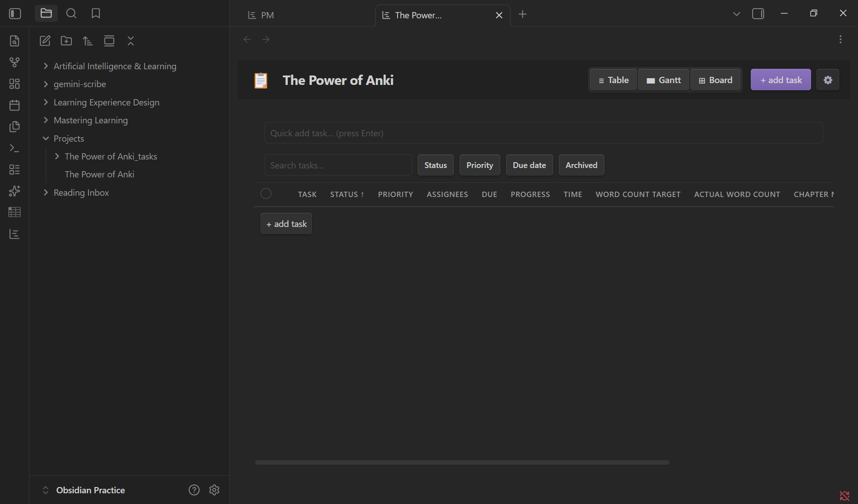
Task: Open the quick switcher file-search icon
Action: [14, 41]
